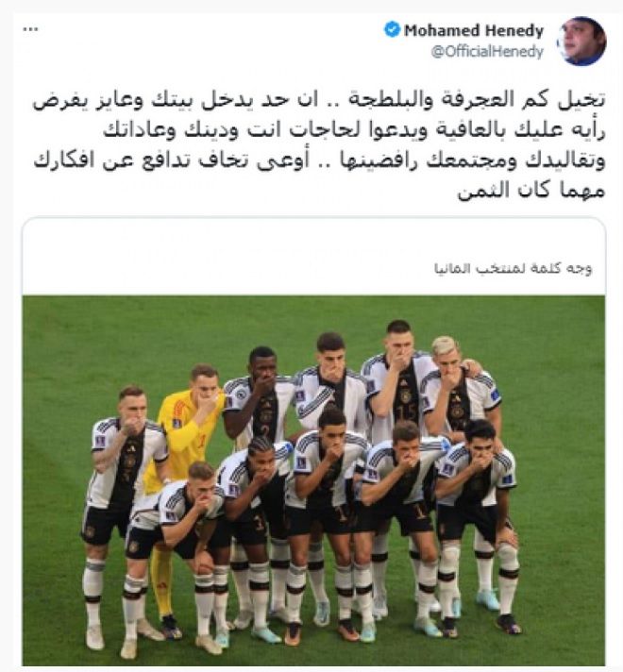This screenshot has width=623, height=672.
Task: Open the Germany team photo
Action: pos(313,480)
